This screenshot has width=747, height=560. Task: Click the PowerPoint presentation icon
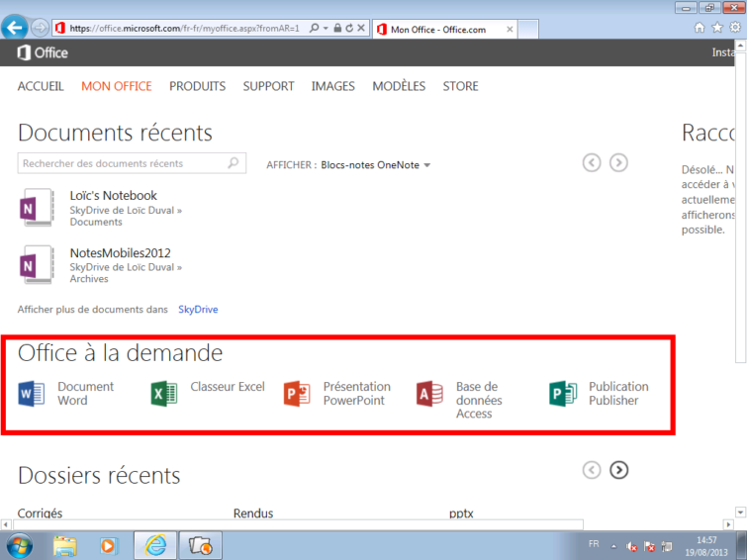point(297,394)
